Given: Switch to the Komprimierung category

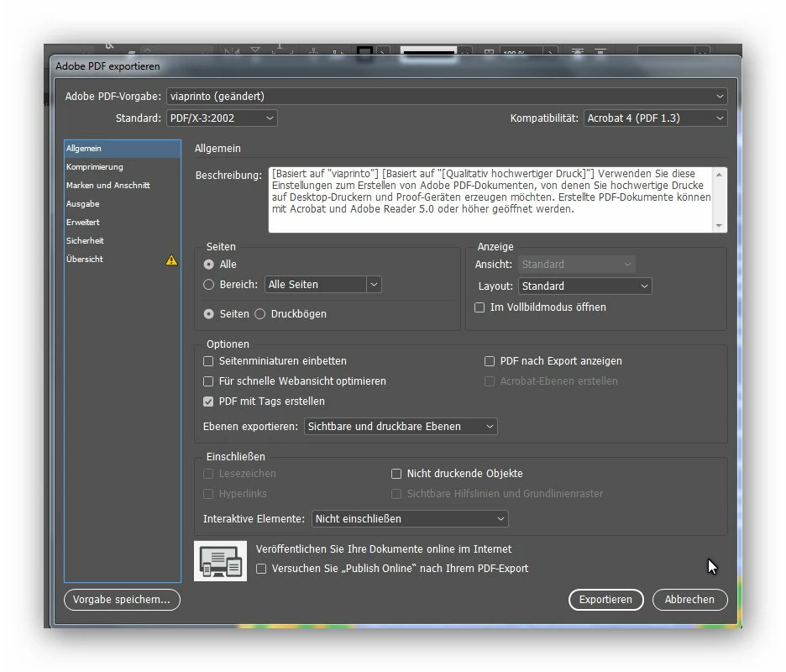Looking at the screenshot, I should (x=123, y=167).
